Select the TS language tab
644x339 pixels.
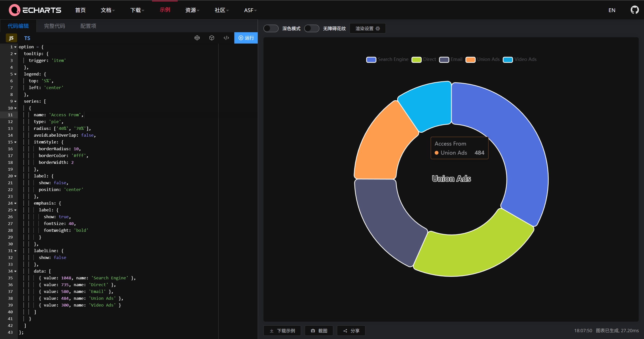coord(27,38)
